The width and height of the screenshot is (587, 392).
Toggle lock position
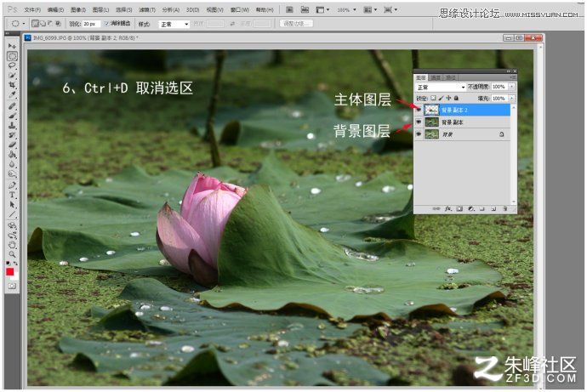click(x=448, y=98)
